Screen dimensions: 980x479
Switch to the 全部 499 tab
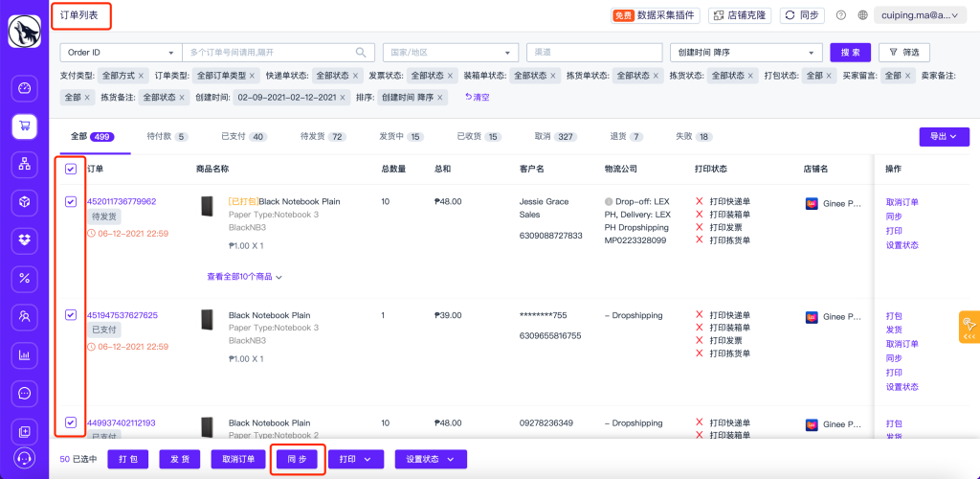(92, 136)
